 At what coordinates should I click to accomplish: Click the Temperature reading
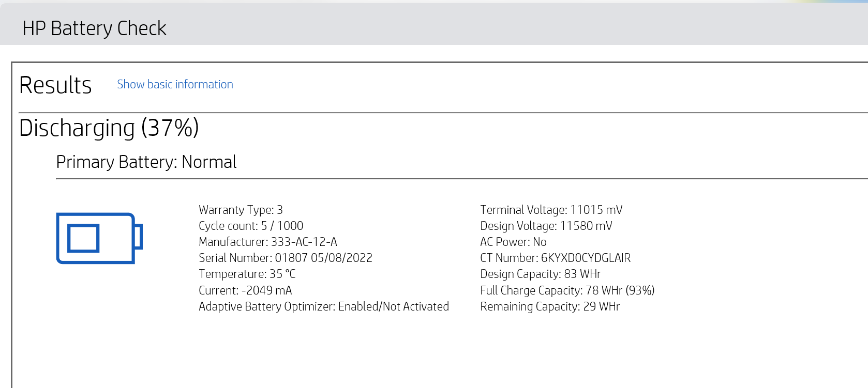pyautogui.click(x=247, y=274)
